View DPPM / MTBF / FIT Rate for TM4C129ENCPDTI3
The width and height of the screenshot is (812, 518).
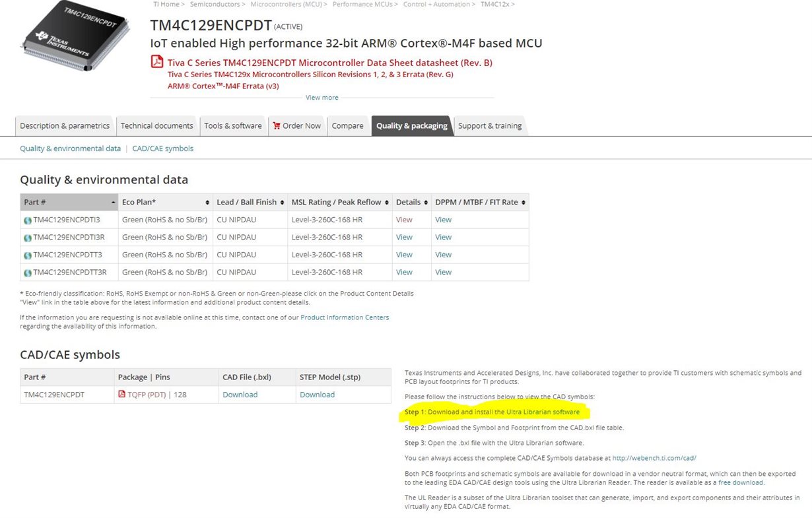tap(444, 220)
